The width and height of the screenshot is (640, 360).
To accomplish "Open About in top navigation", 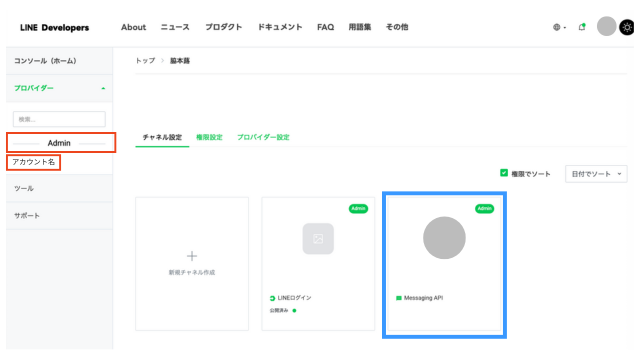I will click(x=133, y=27).
